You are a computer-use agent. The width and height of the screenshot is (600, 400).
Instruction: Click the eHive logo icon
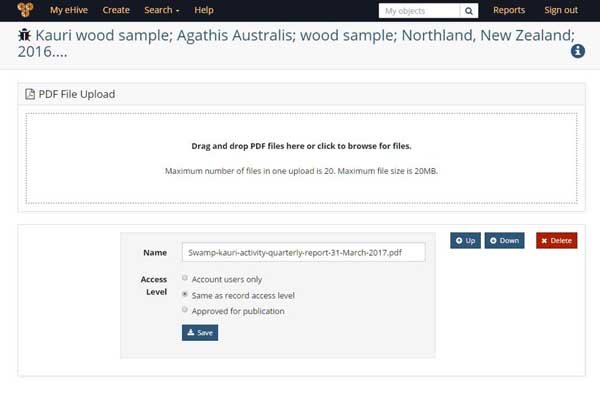click(x=25, y=10)
